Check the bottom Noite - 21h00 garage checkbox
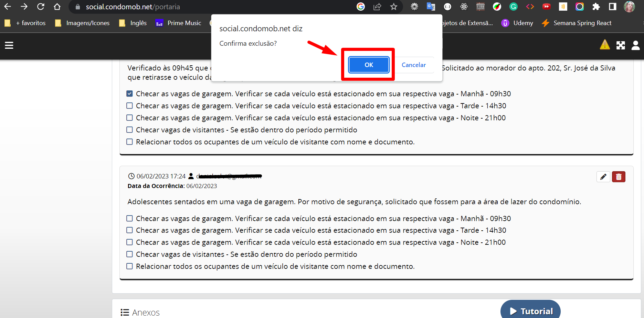Screen dimensions: 644x318 click(x=129, y=242)
